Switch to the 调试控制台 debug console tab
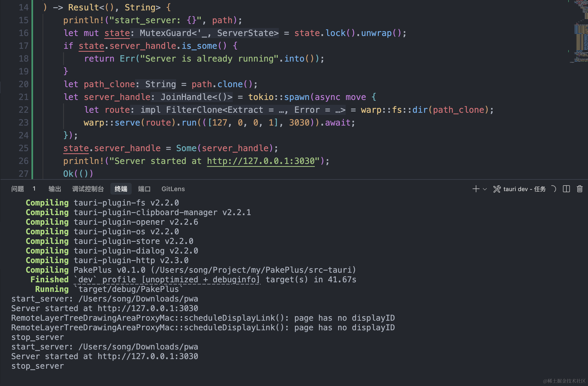This screenshot has height=386, width=588. pos(88,189)
